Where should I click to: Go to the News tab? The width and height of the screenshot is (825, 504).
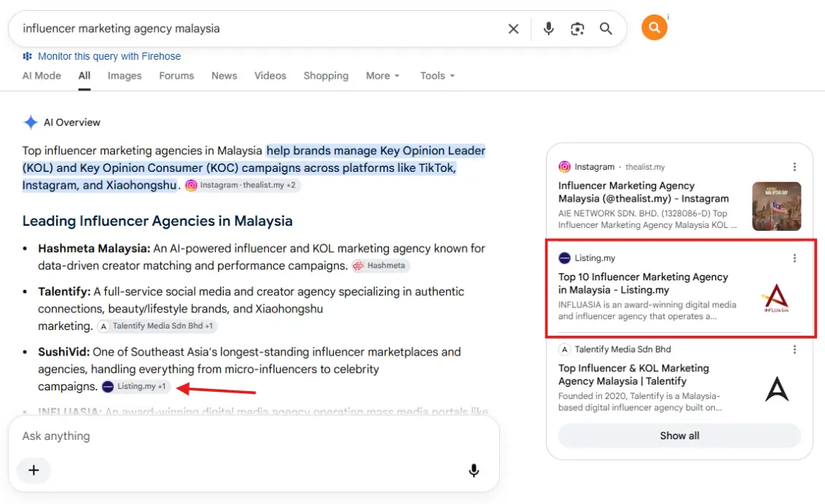point(224,76)
